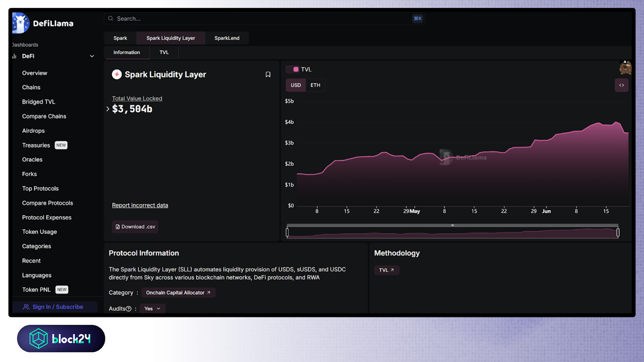Click the Total Value Locked label
The width and height of the screenshot is (644, 362).
[137, 99]
